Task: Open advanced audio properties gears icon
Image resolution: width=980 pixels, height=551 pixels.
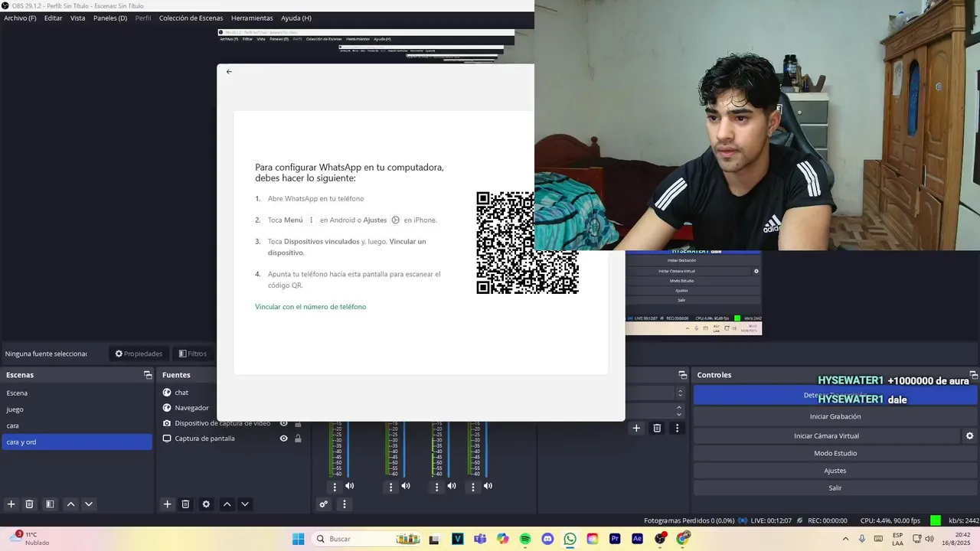Action: coord(324,504)
